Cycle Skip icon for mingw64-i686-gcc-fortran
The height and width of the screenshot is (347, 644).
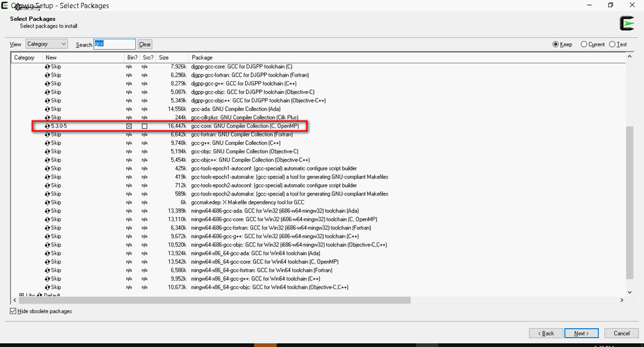point(47,228)
